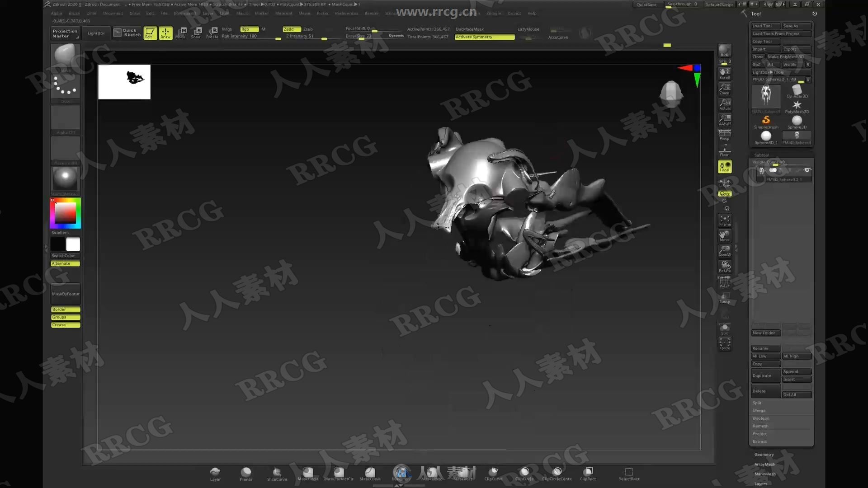868x488 pixels.
Task: Click the BPR render button
Action: click(x=725, y=51)
